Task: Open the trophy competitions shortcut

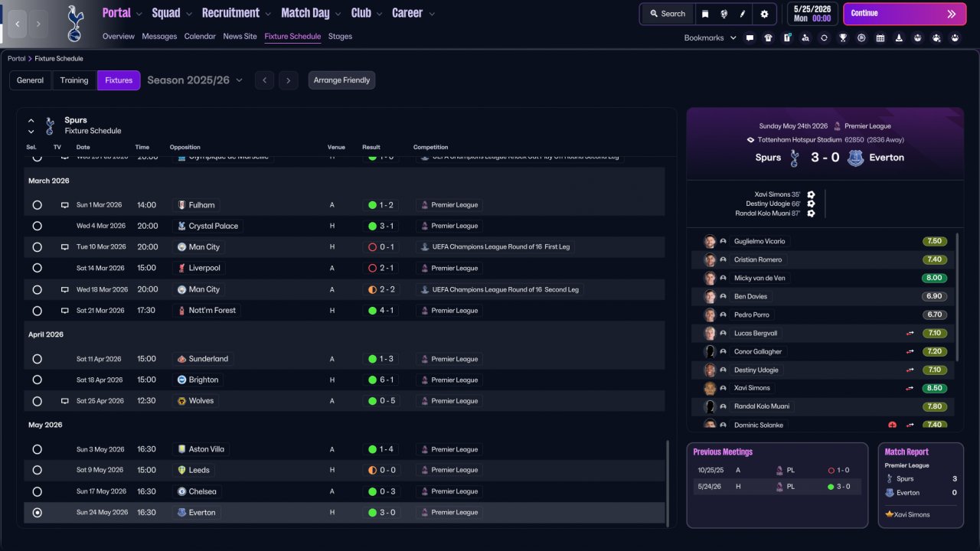Action: (x=843, y=37)
